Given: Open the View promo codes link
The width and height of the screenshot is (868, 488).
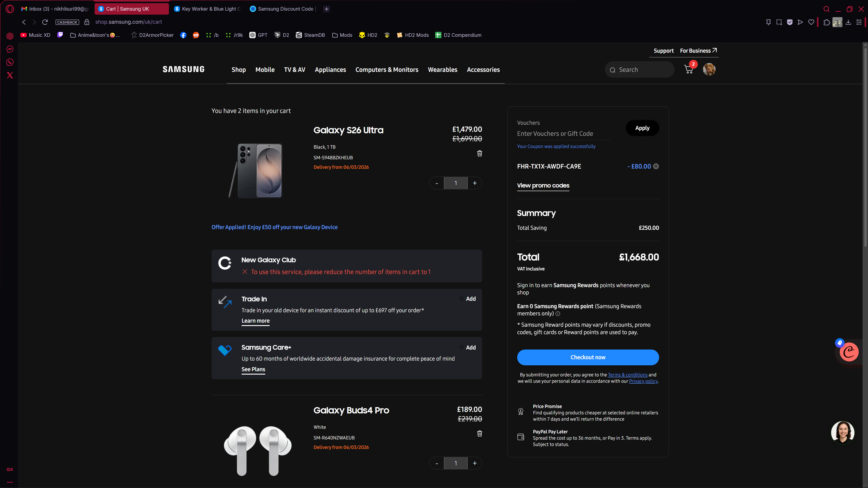Looking at the screenshot, I should [543, 185].
